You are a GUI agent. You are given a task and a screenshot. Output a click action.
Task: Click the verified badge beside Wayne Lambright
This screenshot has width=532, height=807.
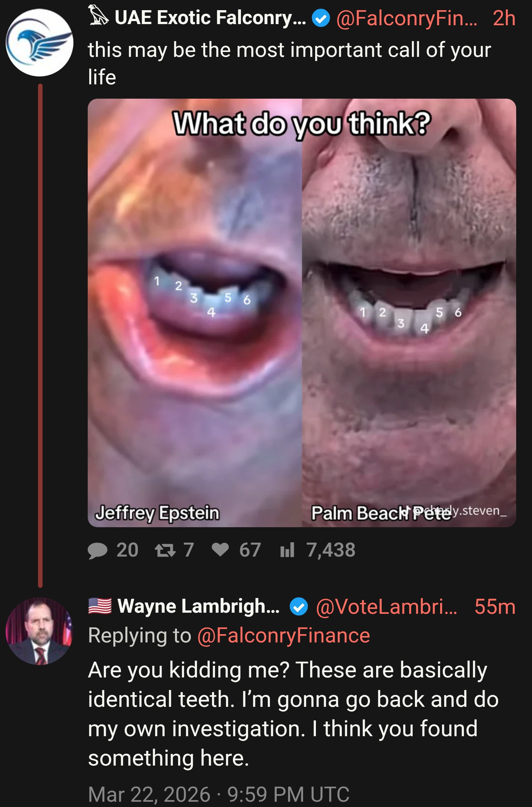pyautogui.click(x=299, y=607)
